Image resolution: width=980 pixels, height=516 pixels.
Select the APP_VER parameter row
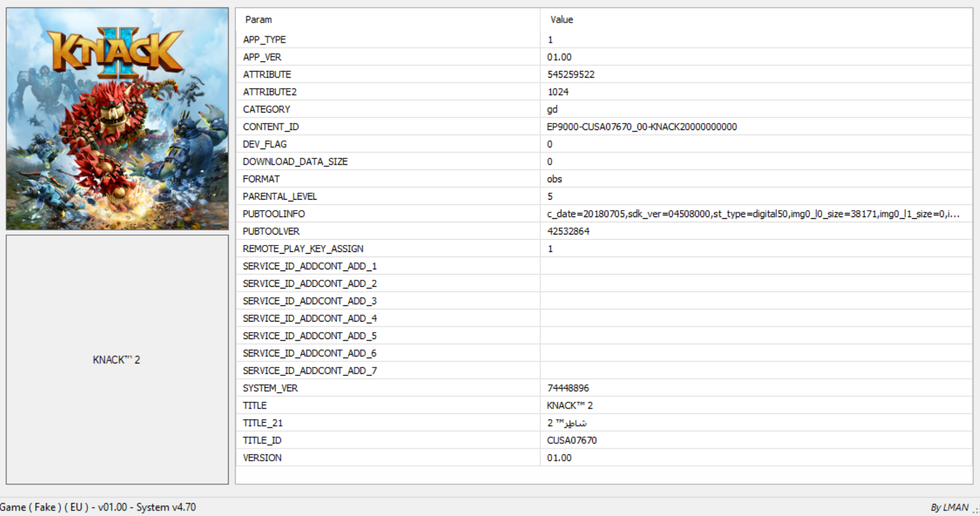604,57
